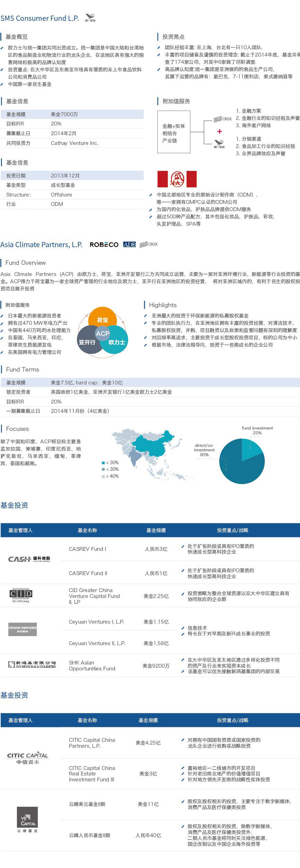
Task: Click the 成长型基金 fund type value
Action: pos(63,185)
